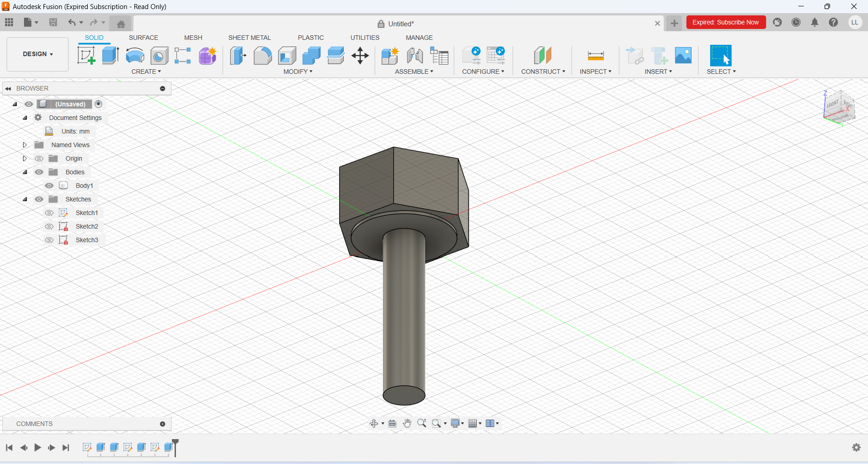Select Insert Derive tool
The width and height of the screenshot is (868, 464).
635,56
